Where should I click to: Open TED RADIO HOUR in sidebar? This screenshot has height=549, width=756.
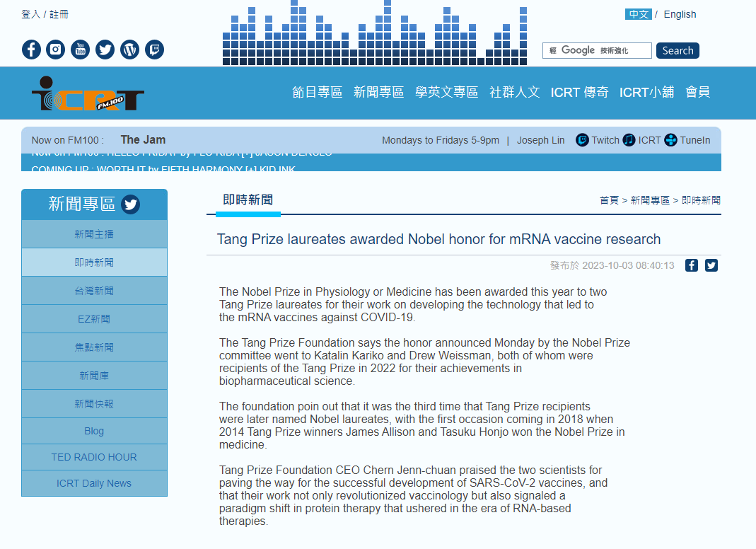pos(95,457)
